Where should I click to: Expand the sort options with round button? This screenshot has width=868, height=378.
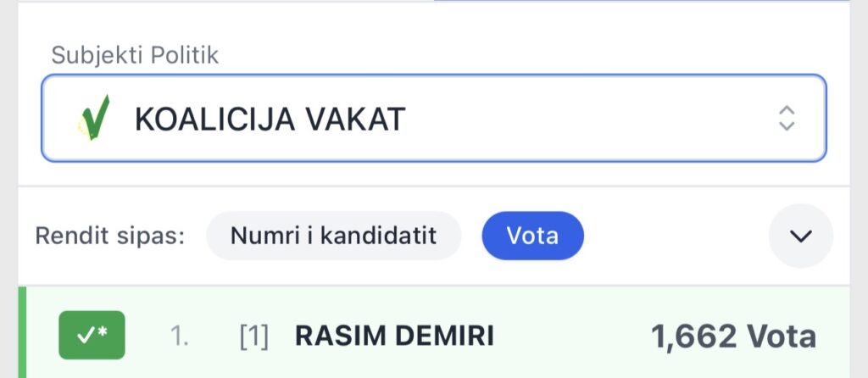800,236
